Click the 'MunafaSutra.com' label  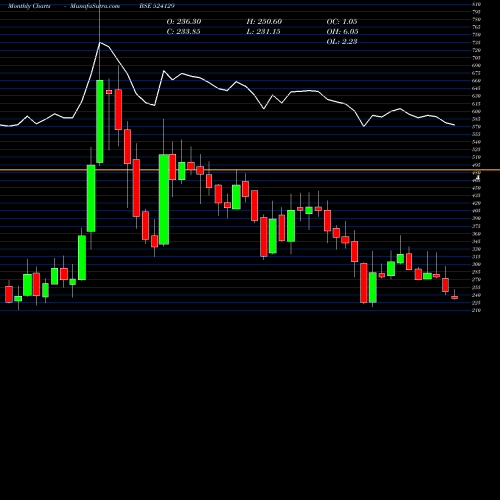click(95, 6)
